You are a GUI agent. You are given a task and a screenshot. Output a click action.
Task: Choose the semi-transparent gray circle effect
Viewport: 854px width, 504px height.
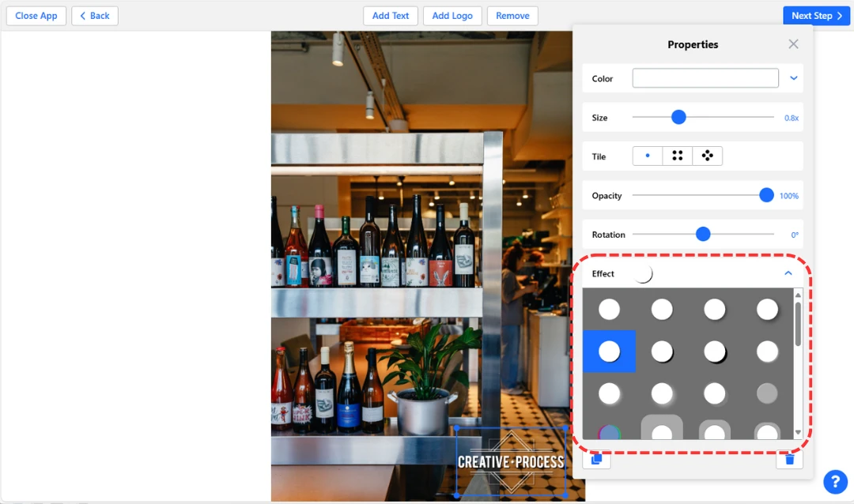click(x=767, y=393)
